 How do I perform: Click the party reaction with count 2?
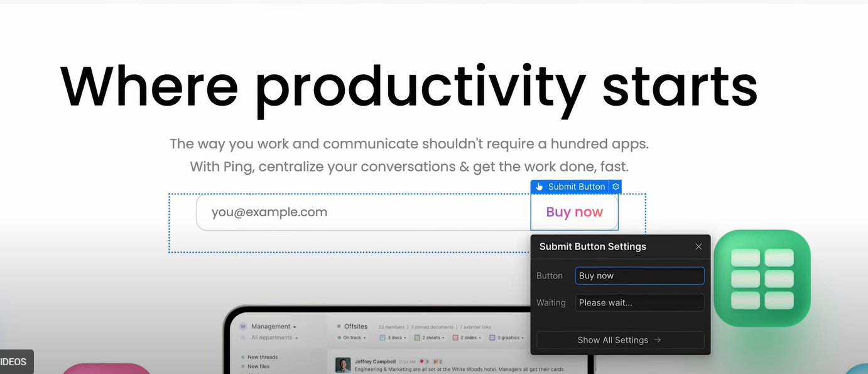(x=438, y=361)
